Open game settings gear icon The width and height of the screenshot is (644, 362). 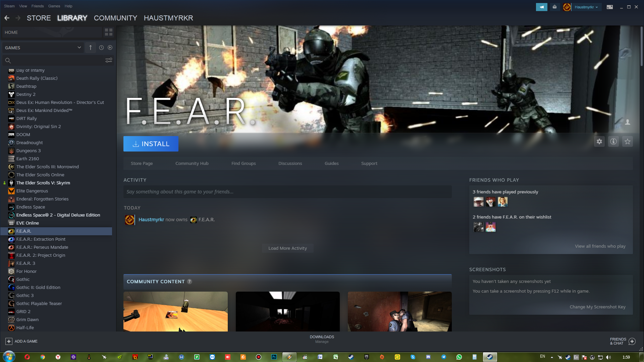[599, 142]
